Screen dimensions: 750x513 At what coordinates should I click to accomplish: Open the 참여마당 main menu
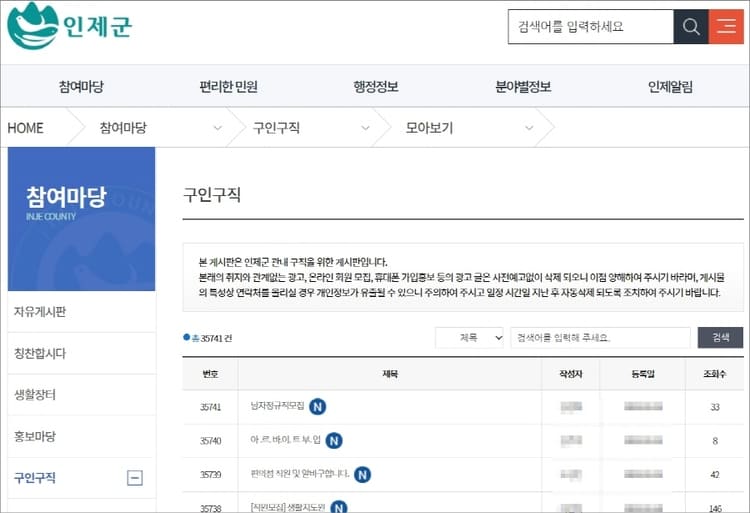[81, 87]
